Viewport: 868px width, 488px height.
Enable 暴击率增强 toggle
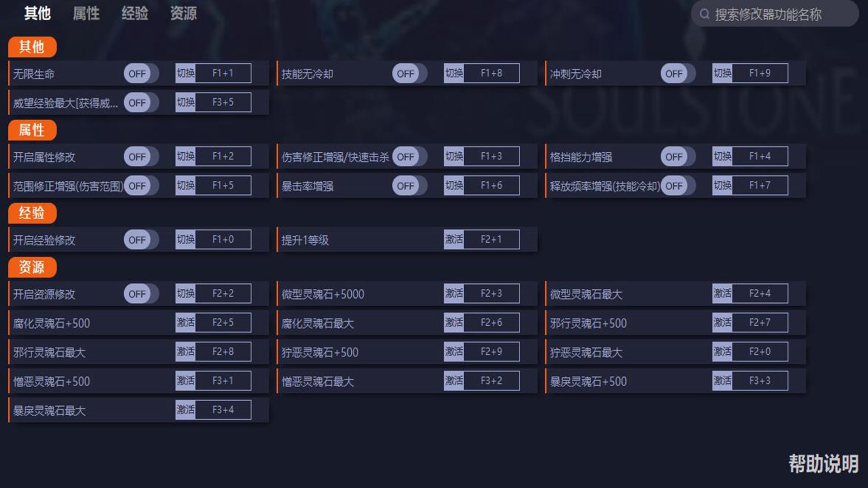coord(410,186)
